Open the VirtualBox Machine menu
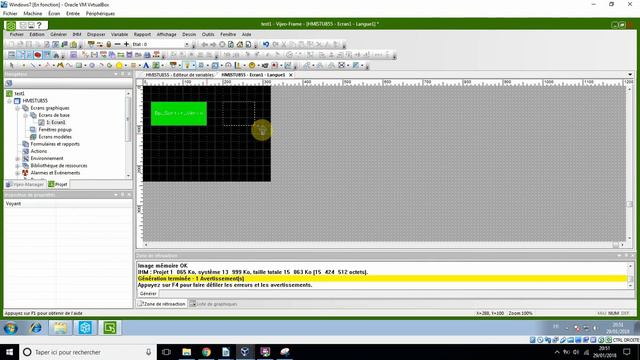 (x=33, y=13)
